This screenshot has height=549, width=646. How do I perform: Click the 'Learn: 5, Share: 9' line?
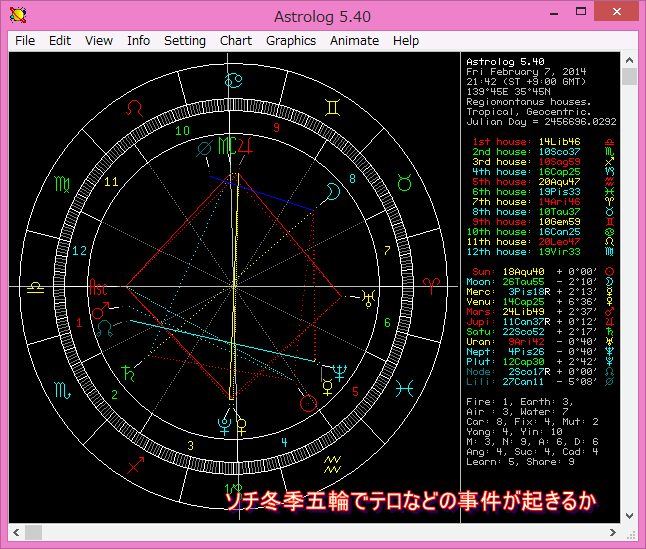(x=520, y=462)
